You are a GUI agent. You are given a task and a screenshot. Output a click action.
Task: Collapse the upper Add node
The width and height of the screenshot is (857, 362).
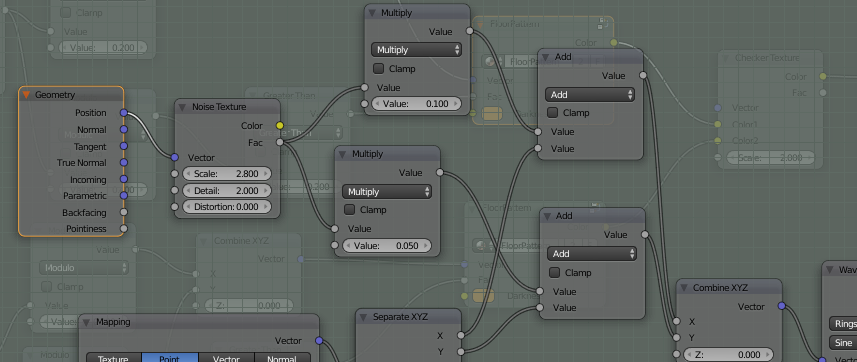tap(545, 57)
